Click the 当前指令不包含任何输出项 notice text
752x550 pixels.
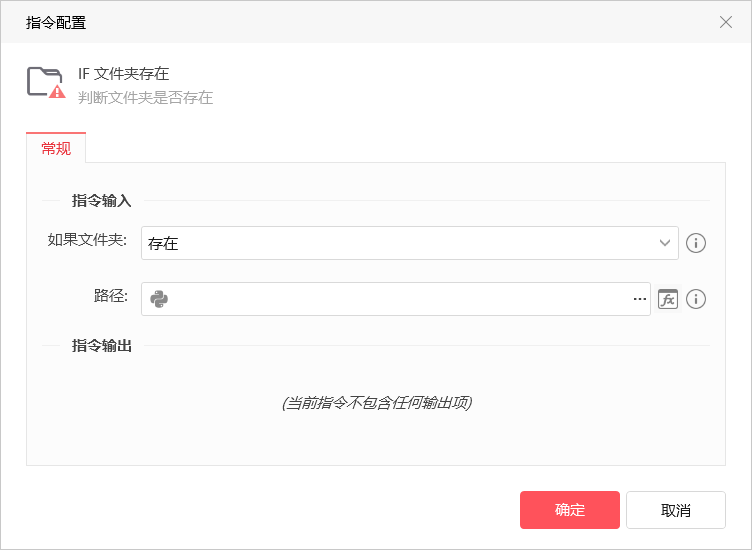(x=376, y=402)
